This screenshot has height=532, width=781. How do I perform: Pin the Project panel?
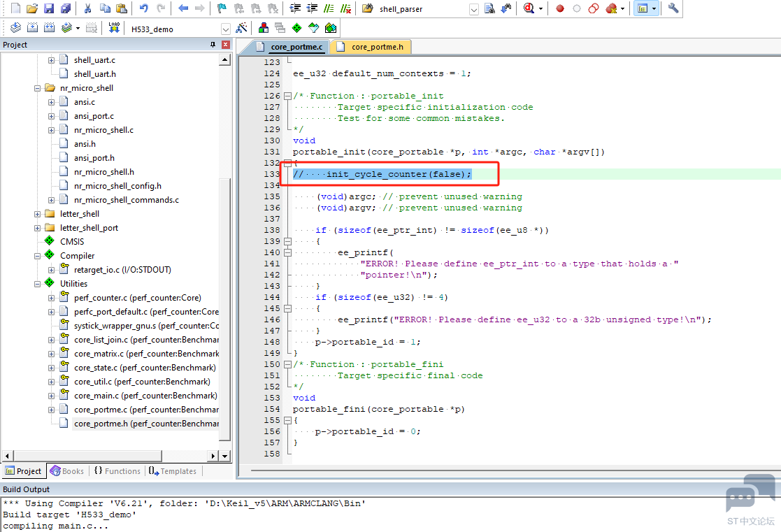click(x=213, y=44)
